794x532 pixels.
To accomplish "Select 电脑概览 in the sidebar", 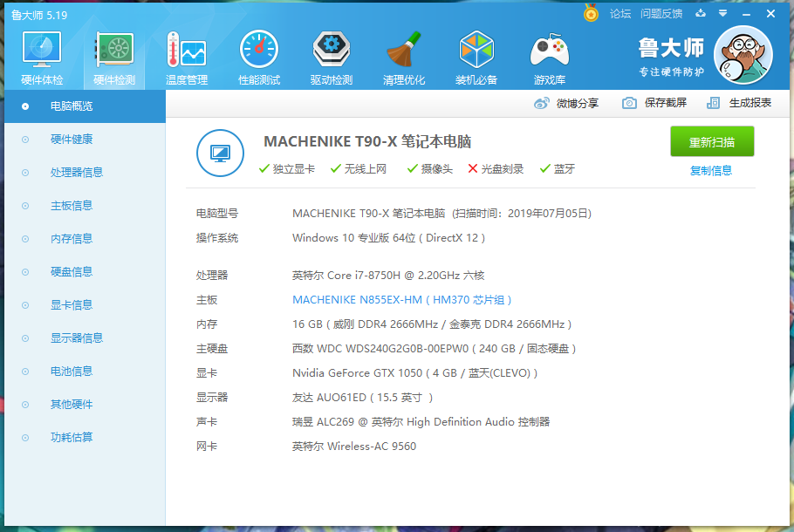I will tap(86, 106).
